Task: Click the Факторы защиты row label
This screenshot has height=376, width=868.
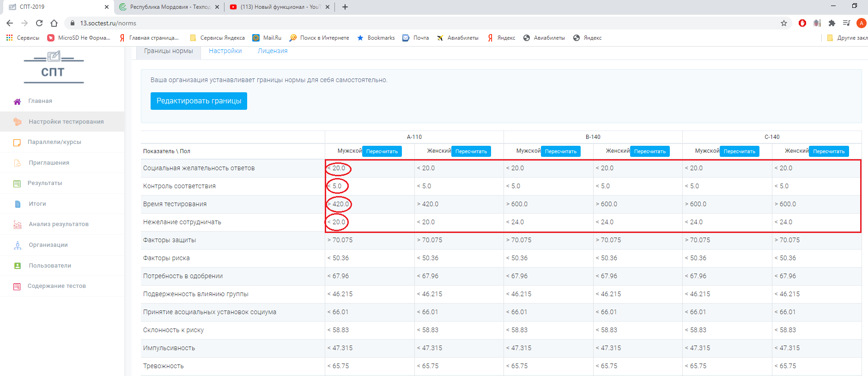Action: tap(170, 240)
